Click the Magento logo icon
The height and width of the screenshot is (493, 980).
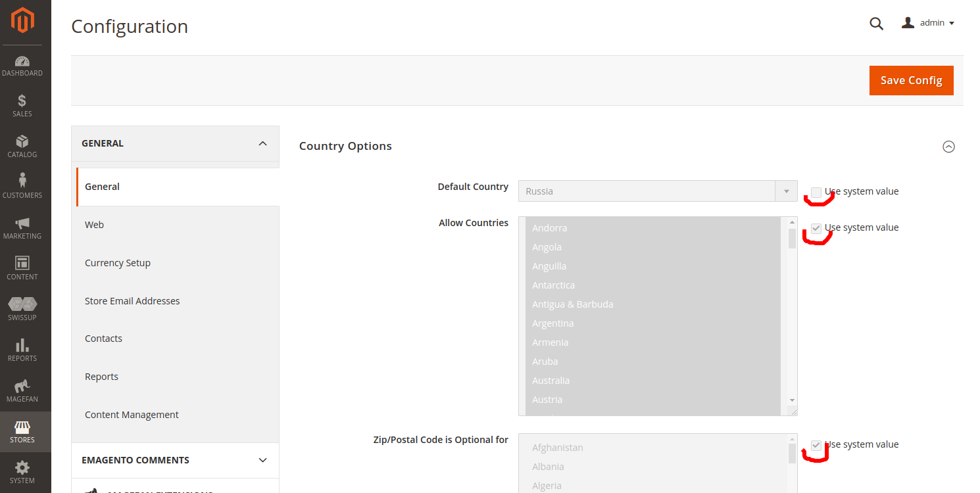tap(22, 20)
